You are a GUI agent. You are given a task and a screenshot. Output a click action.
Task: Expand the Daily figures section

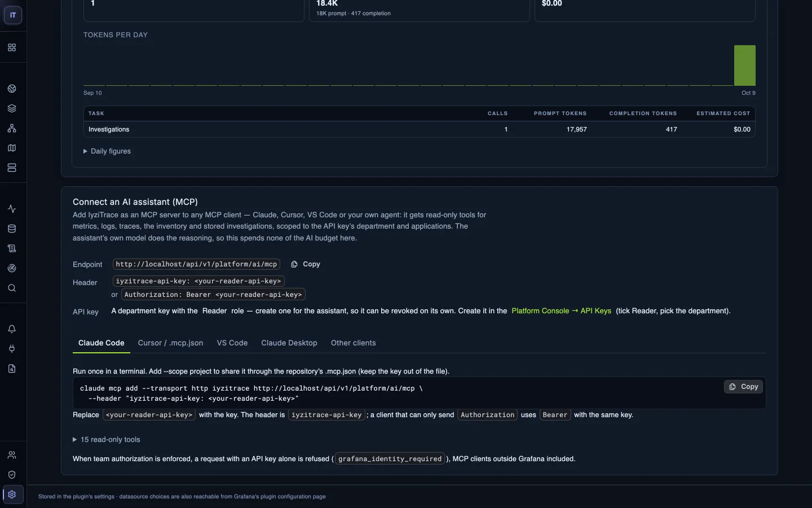tap(107, 151)
